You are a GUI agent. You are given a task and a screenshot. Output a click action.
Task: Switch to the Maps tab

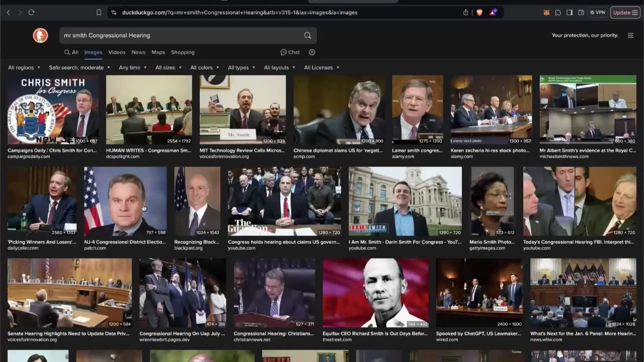(158, 52)
